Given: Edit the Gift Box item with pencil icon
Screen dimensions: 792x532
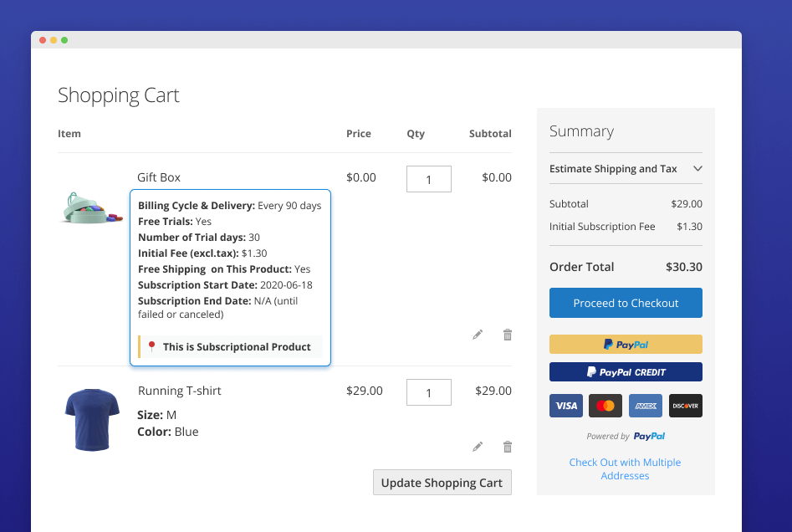Looking at the screenshot, I should pyautogui.click(x=478, y=335).
